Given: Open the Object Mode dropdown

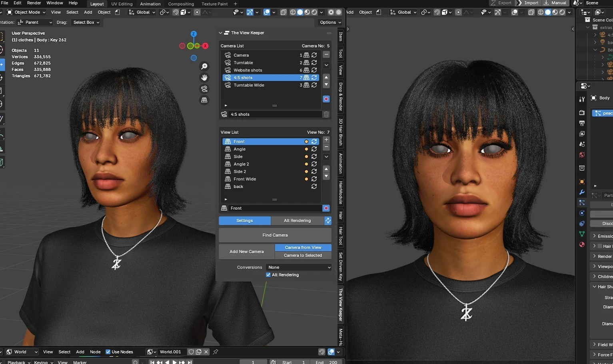Looking at the screenshot, I should pyautogui.click(x=26, y=12).
